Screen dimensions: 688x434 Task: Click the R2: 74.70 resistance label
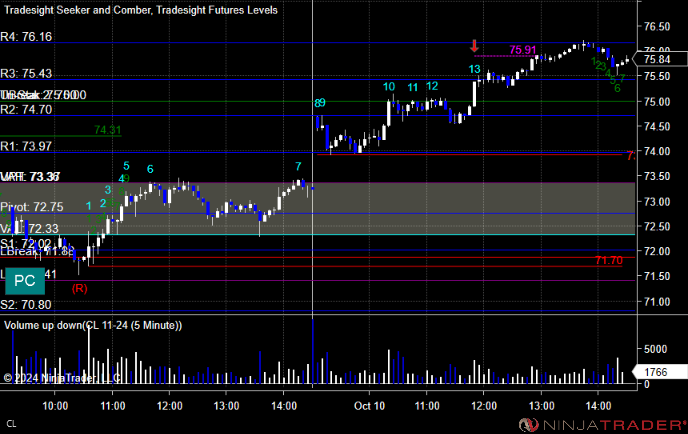coord(26,109)
